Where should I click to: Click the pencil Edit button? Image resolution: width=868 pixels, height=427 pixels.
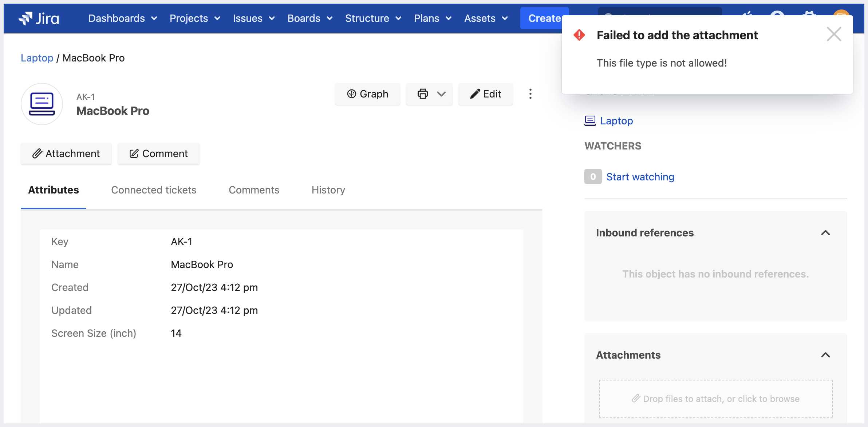485,94
